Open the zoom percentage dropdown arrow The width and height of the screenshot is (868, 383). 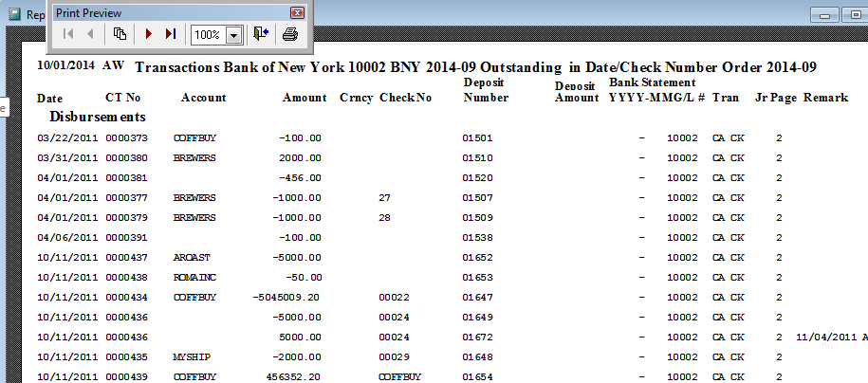[234, 35]
